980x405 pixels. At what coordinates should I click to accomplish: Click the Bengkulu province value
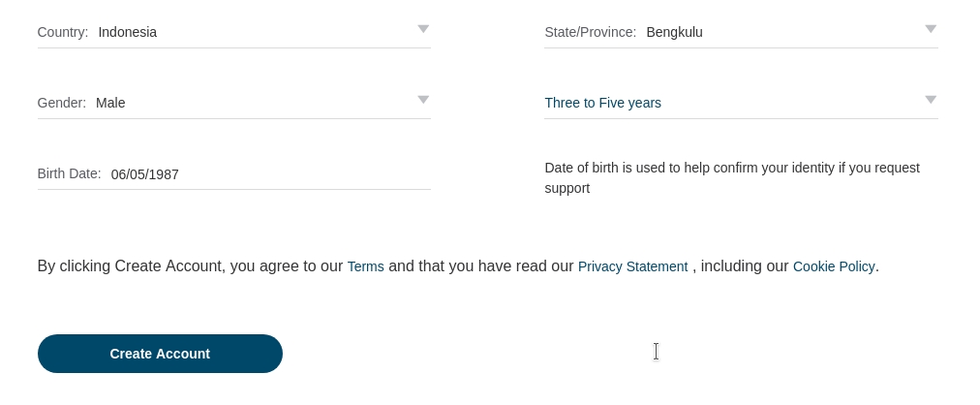pyautogui.click(x=674, y=32)
